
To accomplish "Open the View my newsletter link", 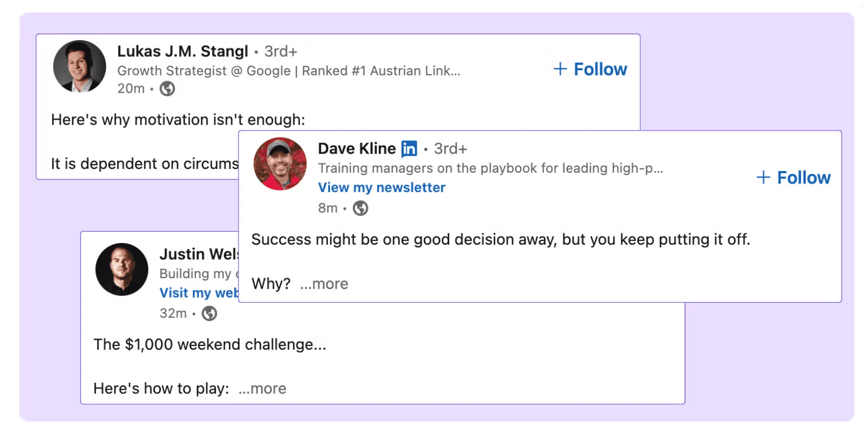I will coord(381,187).
